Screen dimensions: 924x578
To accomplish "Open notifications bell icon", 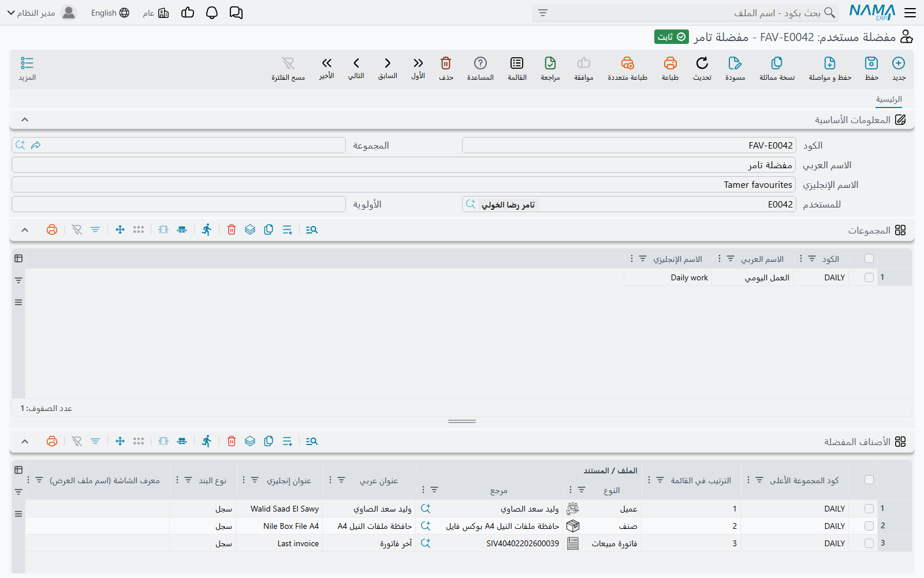I will click(212, 13).
